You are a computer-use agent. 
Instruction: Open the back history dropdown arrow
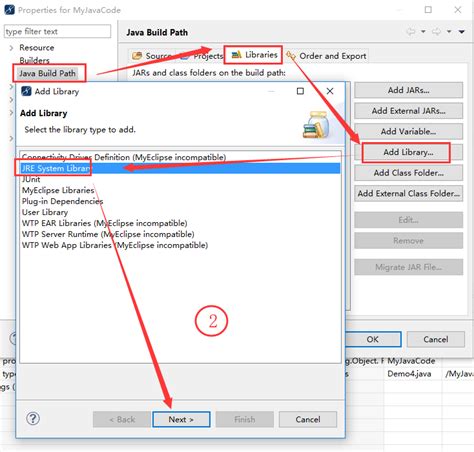[x=423, y=32]
